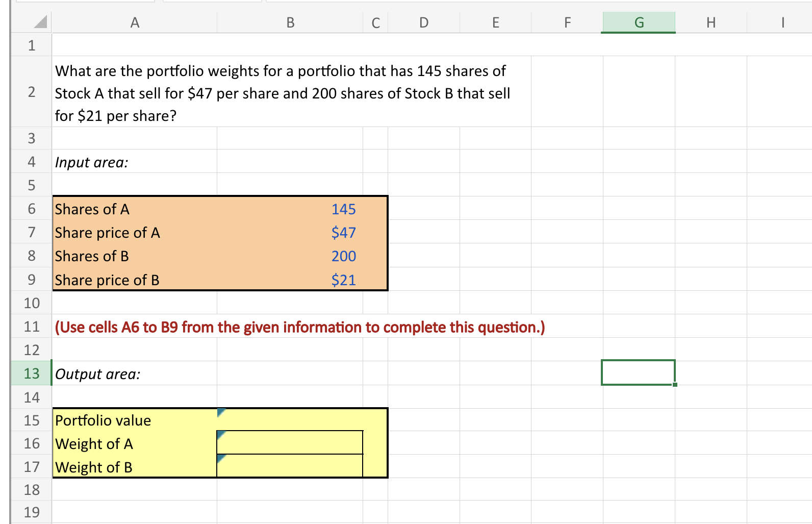Select row 19 header
812x524 pixels.
[32, 512]
